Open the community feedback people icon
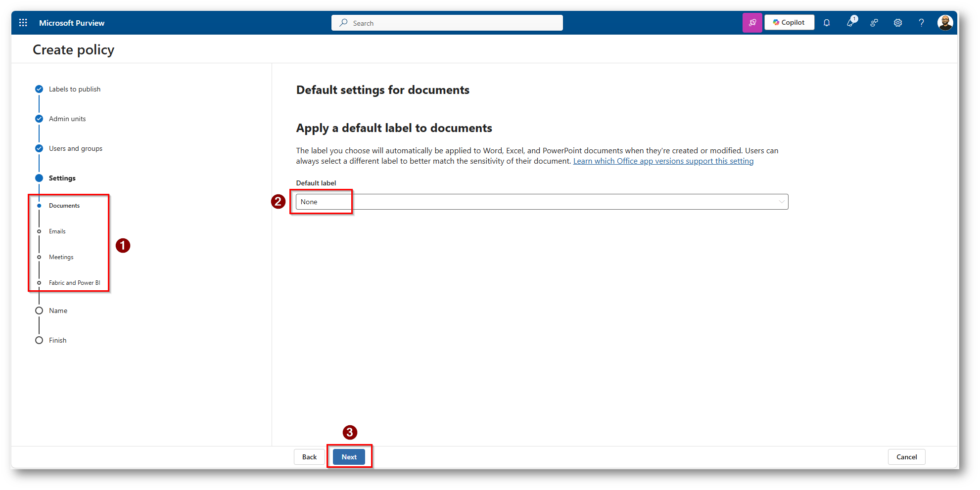Viewport: 980px width, 490px height. pyautogui.click(x=874, y=23)
